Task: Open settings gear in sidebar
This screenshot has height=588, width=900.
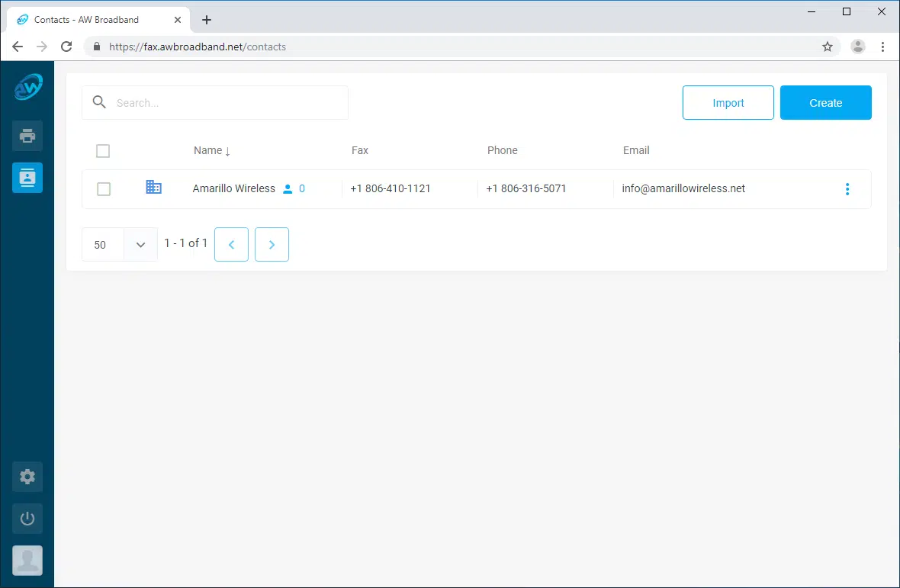Action: (27, 477)
